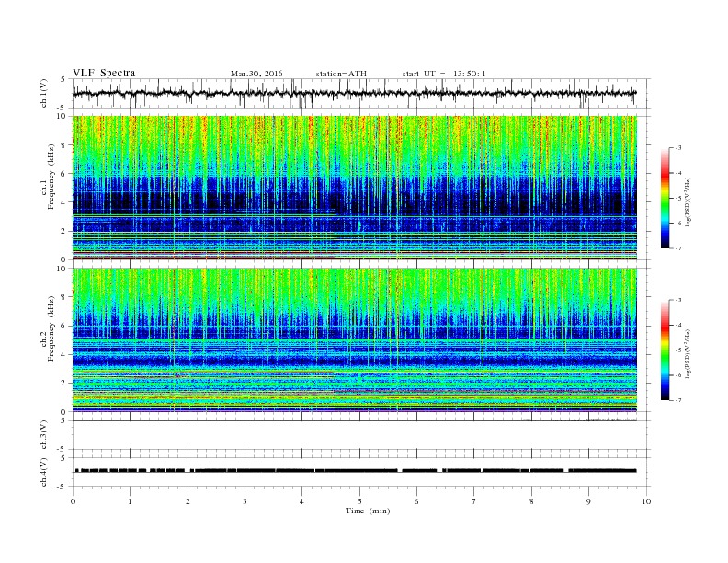Click the ch.1 PSD color bar
Screen dimensions: 728x563
pyautogui.click(x=665, y=198)
